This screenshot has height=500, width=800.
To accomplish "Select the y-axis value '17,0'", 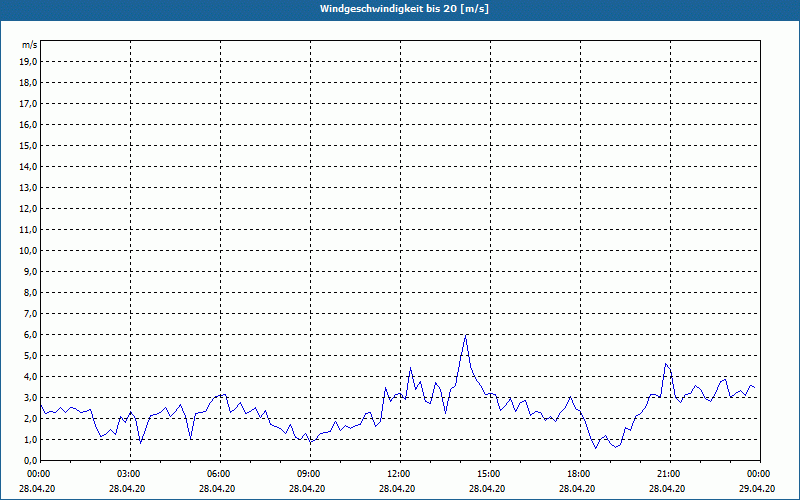I will 28,104.
